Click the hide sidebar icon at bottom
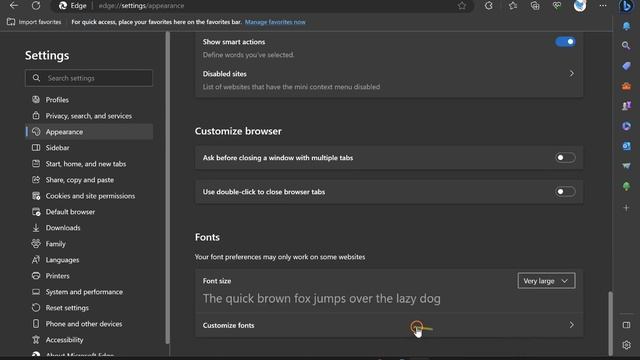This screenshot has width=640, height=360. point(626,325)
